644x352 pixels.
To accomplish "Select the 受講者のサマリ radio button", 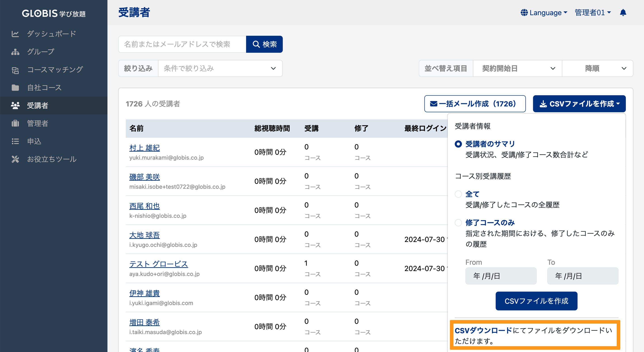I will 458,144.
